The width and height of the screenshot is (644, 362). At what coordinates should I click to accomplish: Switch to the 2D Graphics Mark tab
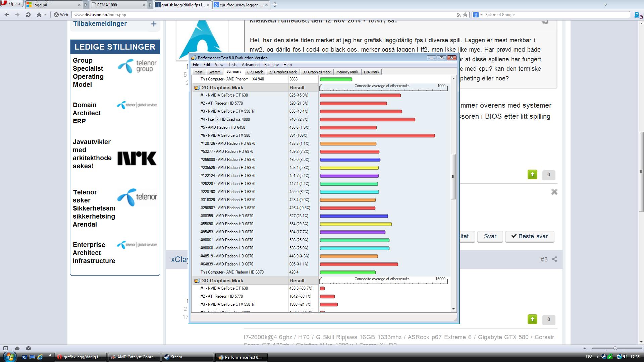click(283, 72)
